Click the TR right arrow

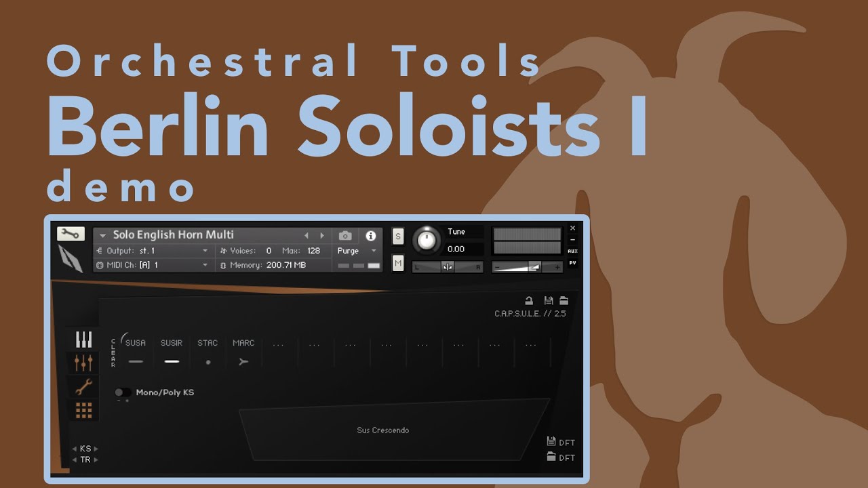pos(96,460)
